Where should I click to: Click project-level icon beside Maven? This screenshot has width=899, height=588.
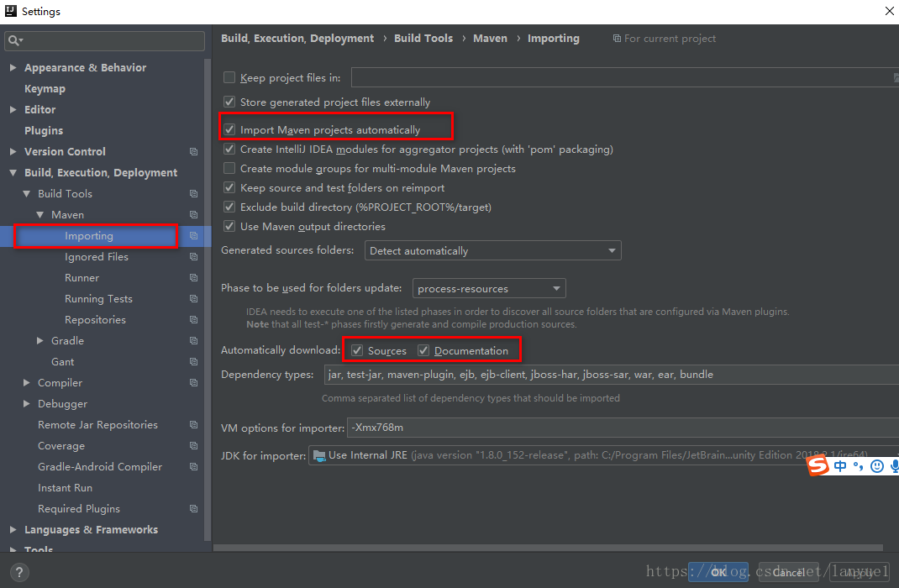[194, 215]
